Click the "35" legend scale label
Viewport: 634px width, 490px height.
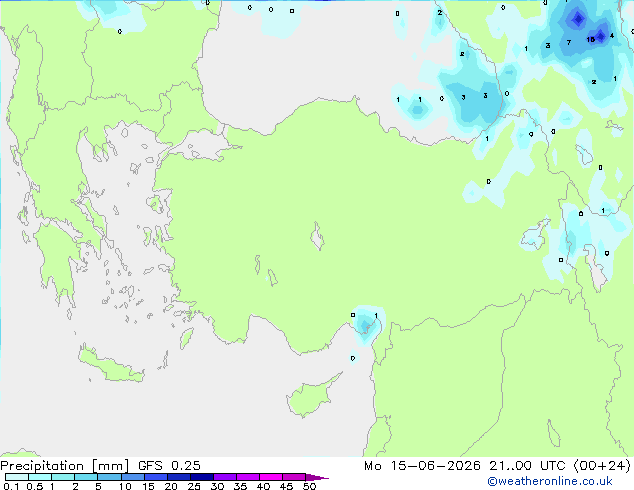click(240, 486)
